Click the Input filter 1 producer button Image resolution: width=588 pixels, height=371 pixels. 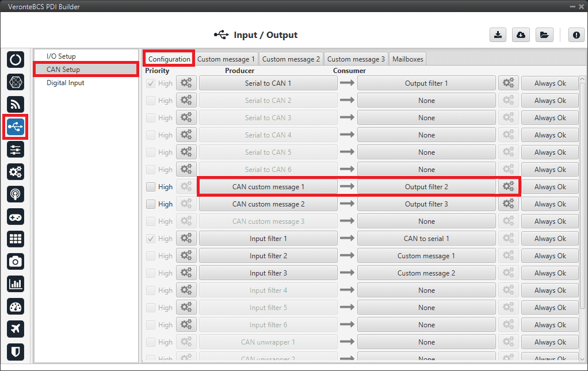[x=268, y=238]
